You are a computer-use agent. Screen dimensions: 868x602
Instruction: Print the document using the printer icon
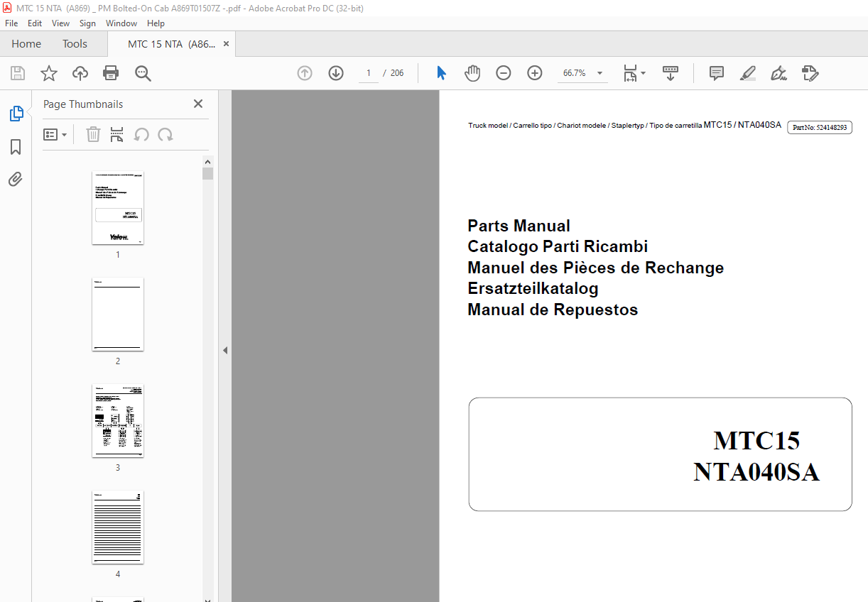(x=111, y=73)
